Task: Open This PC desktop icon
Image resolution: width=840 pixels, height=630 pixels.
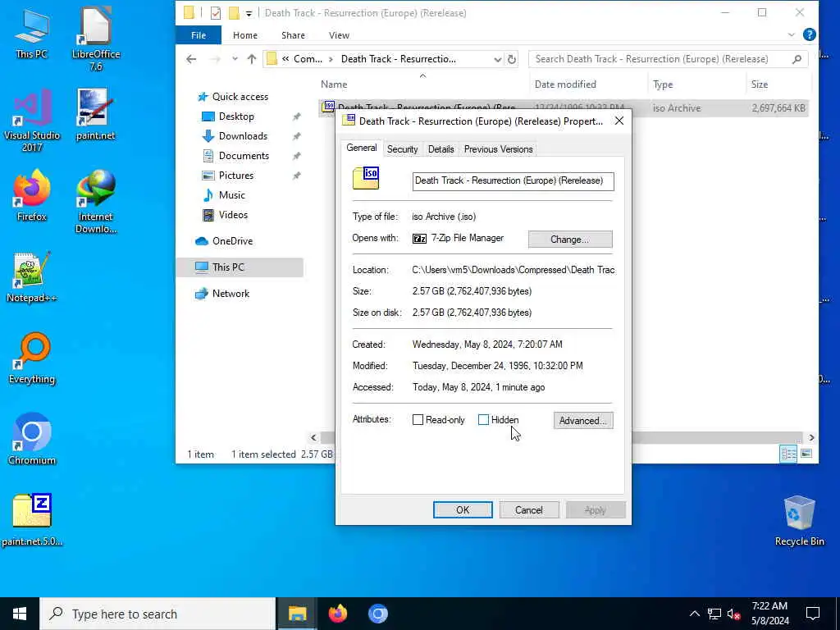Action: pos(32,33)
